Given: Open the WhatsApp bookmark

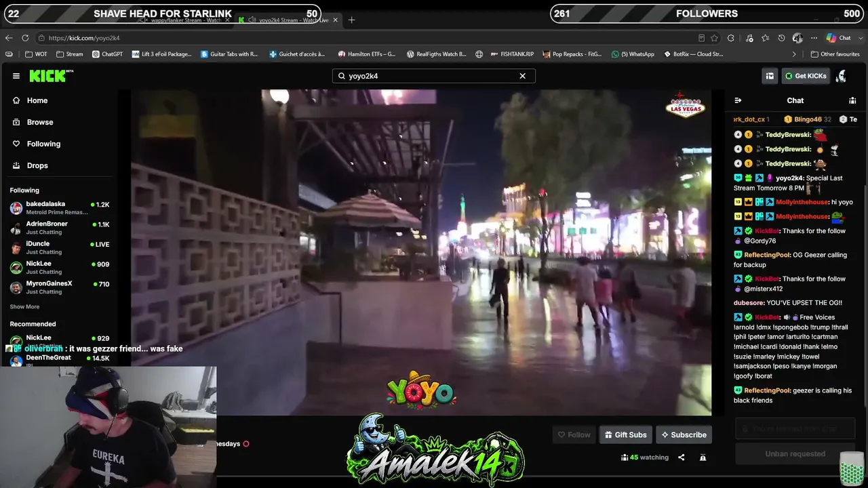Looking at the screenshot, I should click(x=633, y=54).
